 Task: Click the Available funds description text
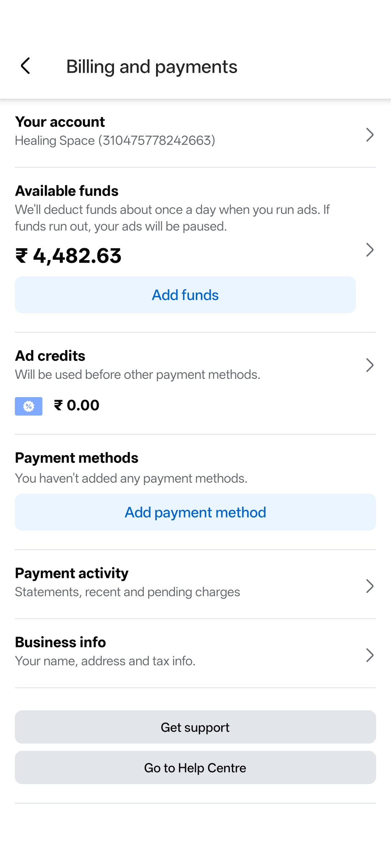[x=172, y=217]
